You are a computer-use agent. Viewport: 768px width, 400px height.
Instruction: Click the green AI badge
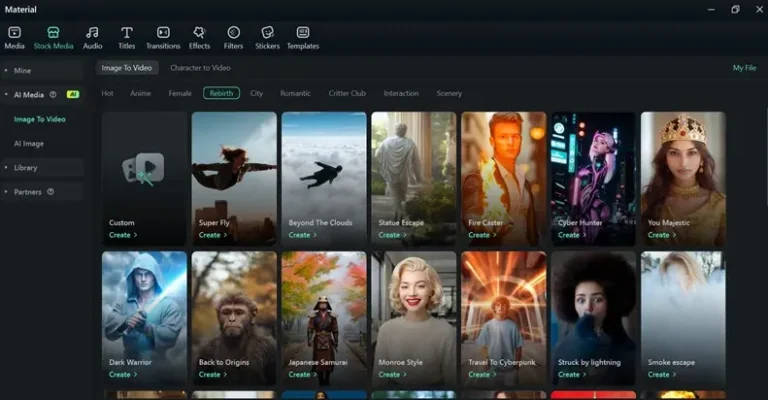[73, 94]
